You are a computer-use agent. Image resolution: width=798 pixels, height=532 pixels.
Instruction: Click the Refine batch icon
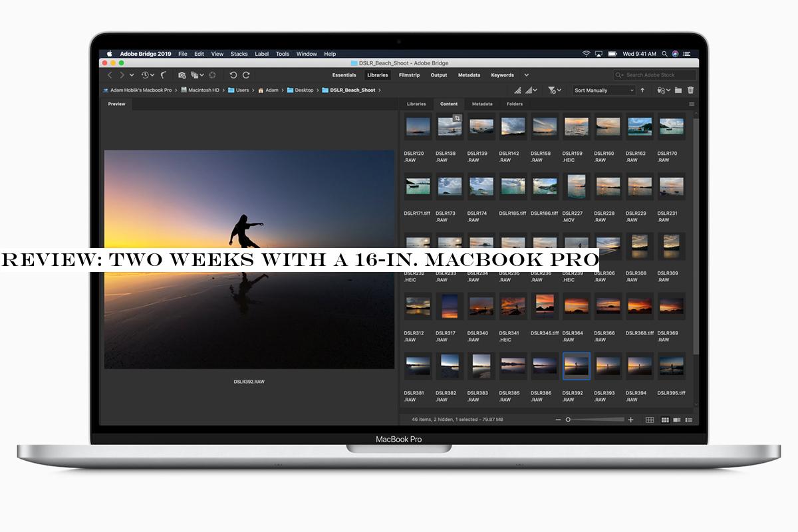tap(194, 75)
